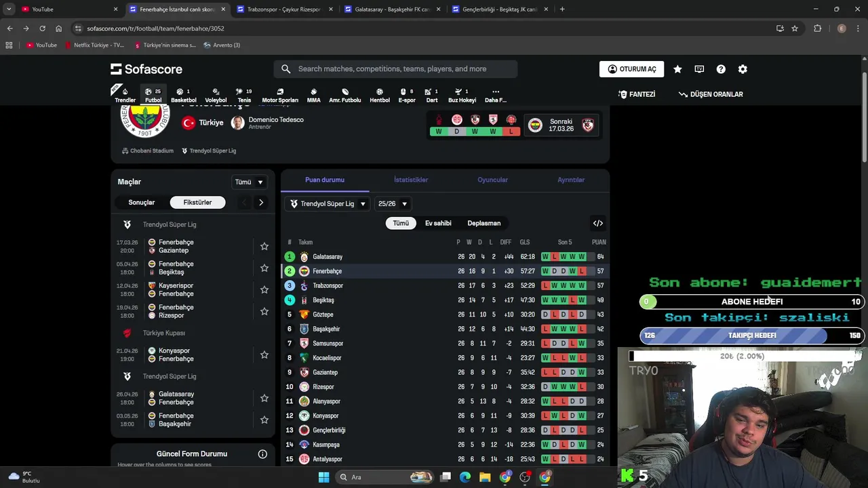Click the search matches input field
The width and height of the screenshot is (868, 488).
point(395,69)
